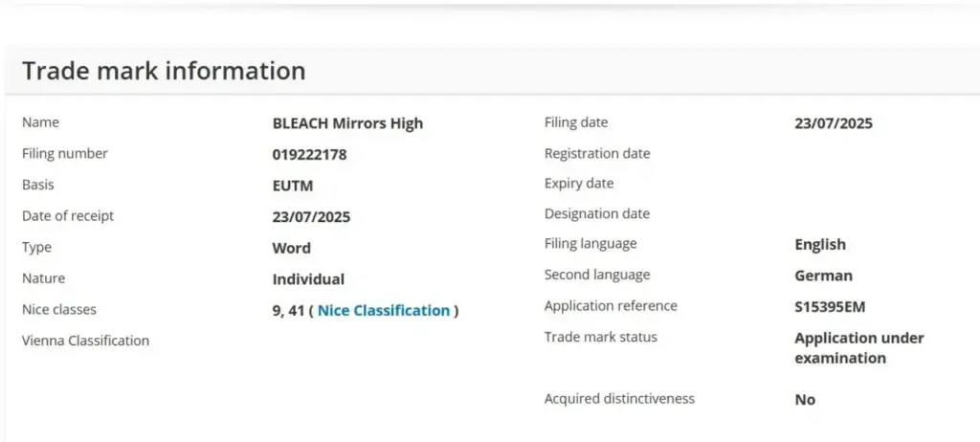Click the Application under examination status
980x442 pixels.
[x=858, y=348]
